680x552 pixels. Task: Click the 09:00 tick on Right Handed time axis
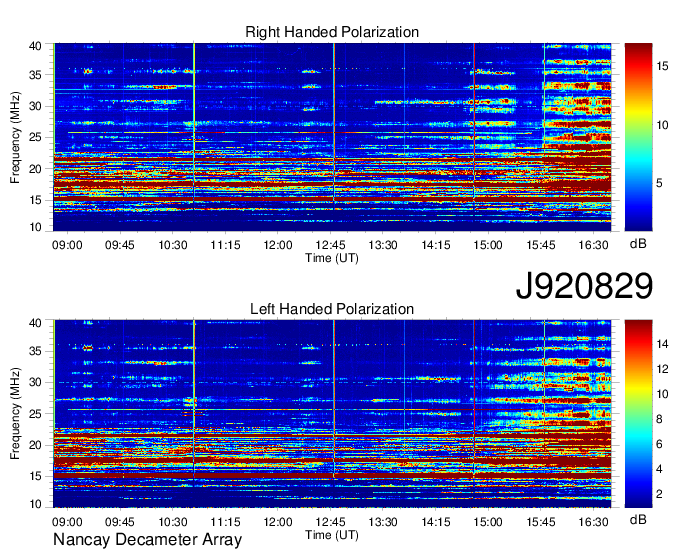tap(67, 245)
